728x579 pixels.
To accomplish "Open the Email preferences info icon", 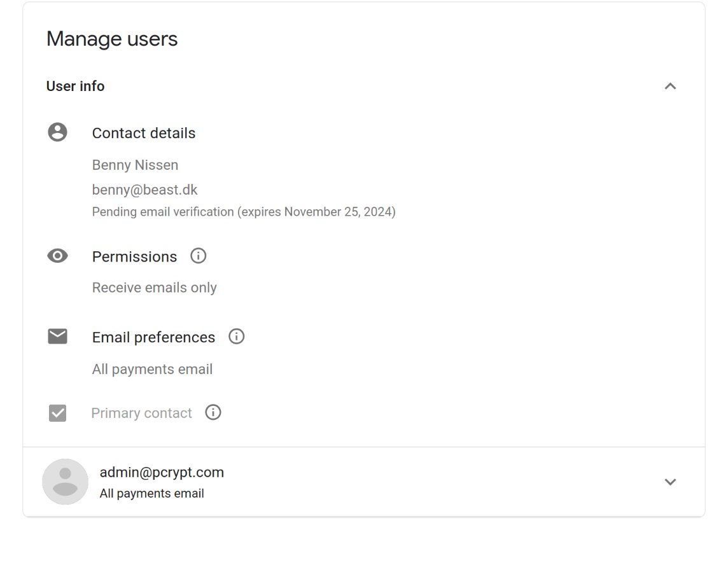I will [236, 336].
